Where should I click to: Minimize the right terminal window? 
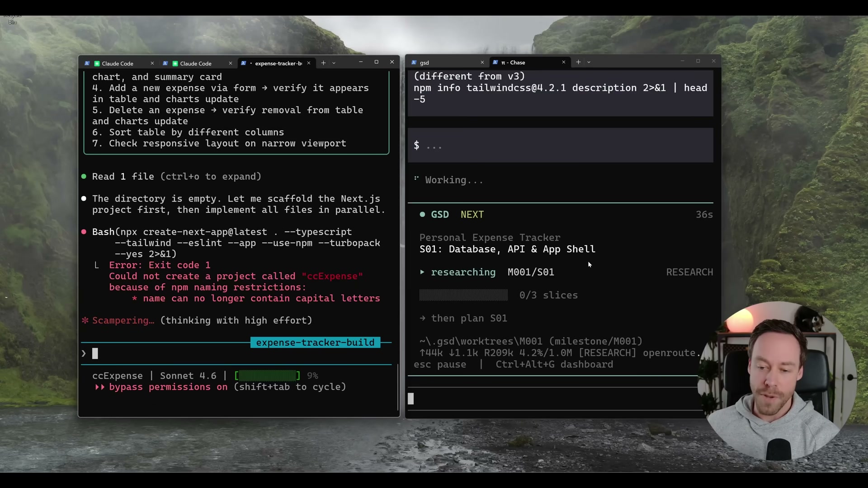click(682, 61)
